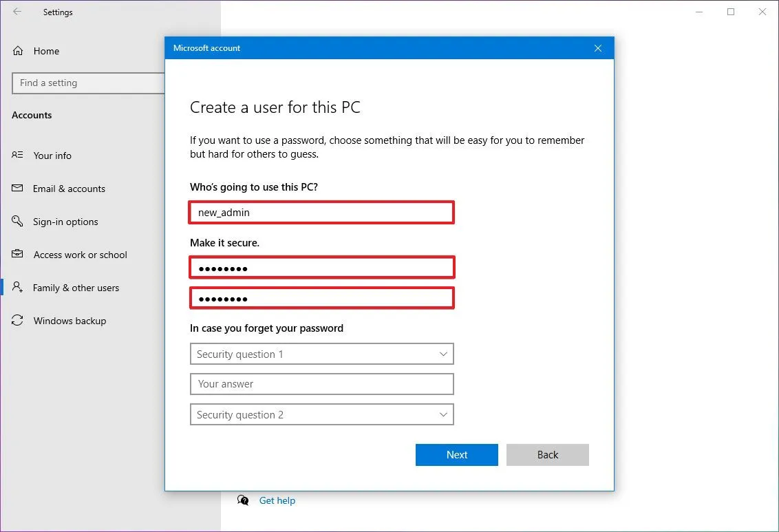The image size is (779, 532).
Task: Open the Get help link
Action: (277, 500)
